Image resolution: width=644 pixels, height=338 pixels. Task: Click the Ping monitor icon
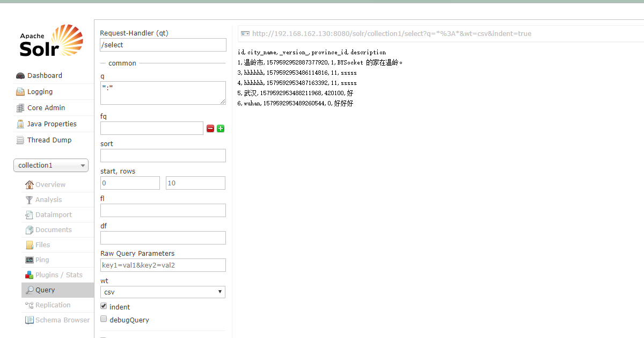pos(30,260)
